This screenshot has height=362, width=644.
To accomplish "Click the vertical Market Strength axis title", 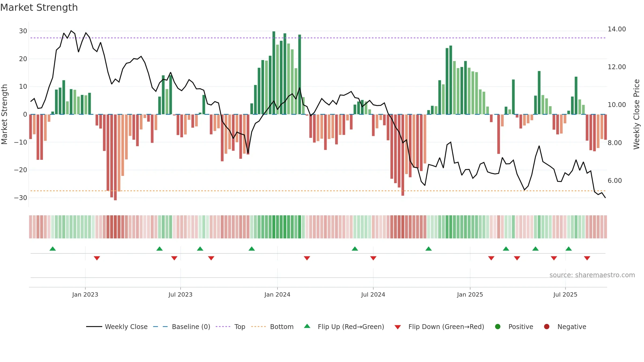I will click(4, 114).
